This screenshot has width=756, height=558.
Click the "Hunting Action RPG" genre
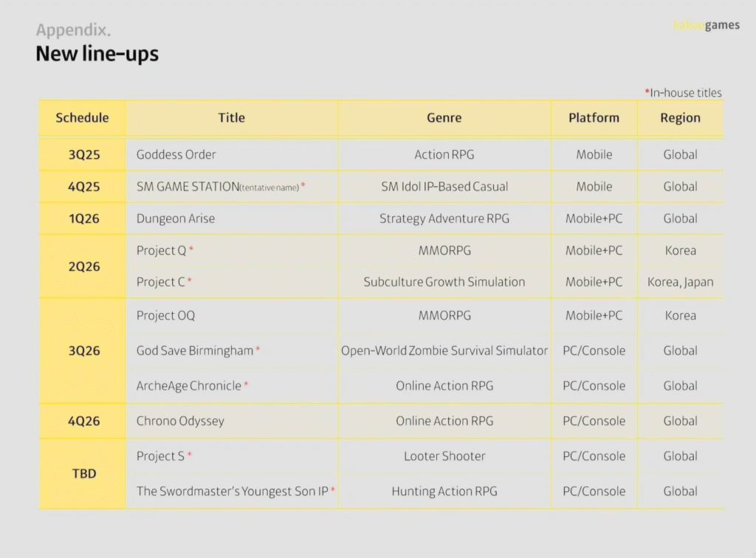444,492
